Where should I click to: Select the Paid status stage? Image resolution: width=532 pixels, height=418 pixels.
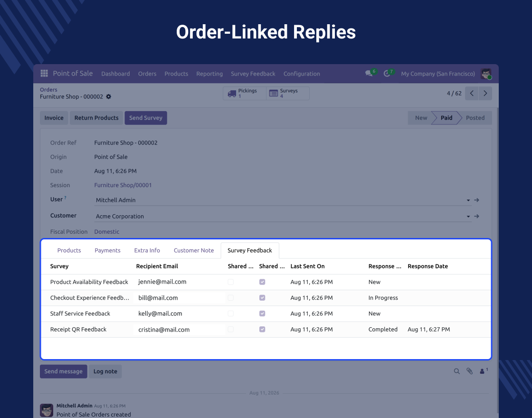446,118
